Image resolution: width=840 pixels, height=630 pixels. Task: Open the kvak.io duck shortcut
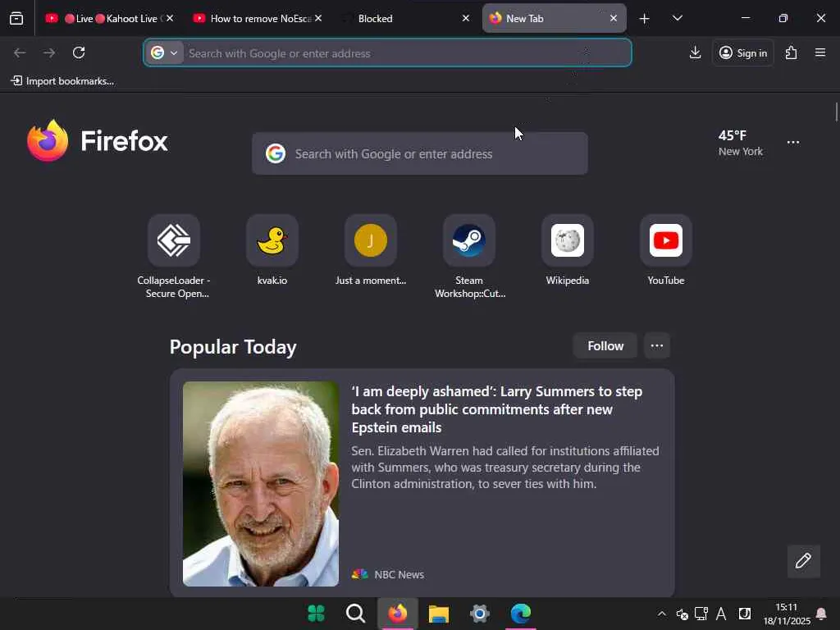tap(272, 240)
